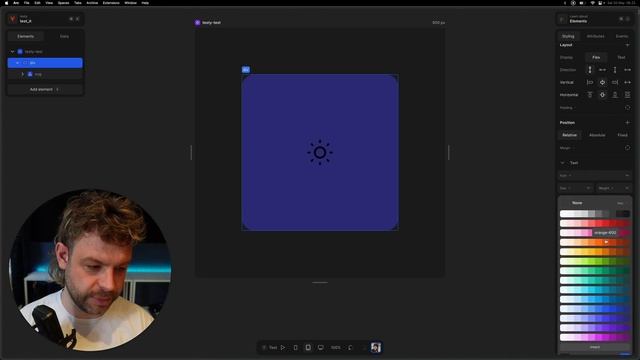This screenshot has width=640, height=360.
Task: Click the circle icon on the Padding row
Action: pos(627,108)
